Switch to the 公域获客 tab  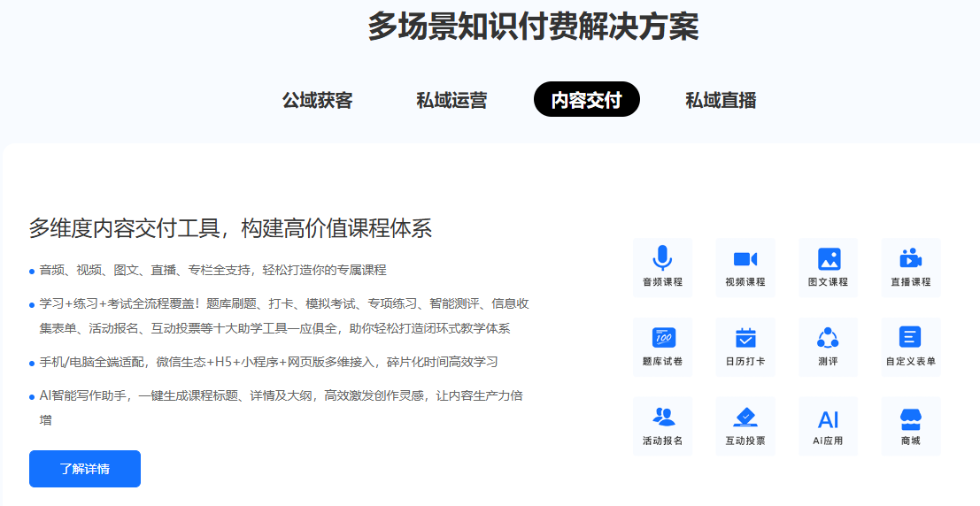click(x=317, y=100)
